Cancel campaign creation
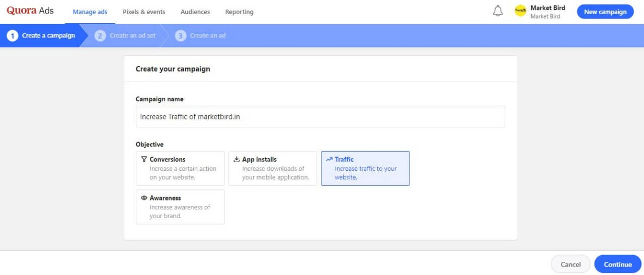 click(571, 264)
